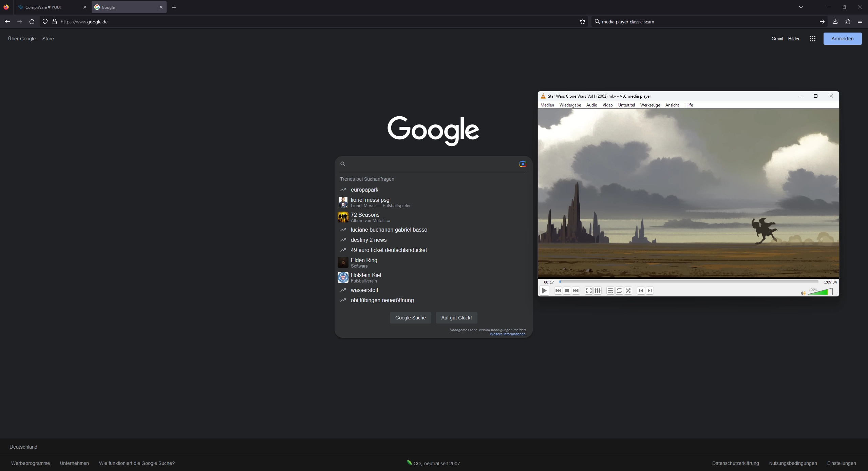Bookmark this page with star icon
This screenshot has width=868, height=471.
[x=583, y=22]
